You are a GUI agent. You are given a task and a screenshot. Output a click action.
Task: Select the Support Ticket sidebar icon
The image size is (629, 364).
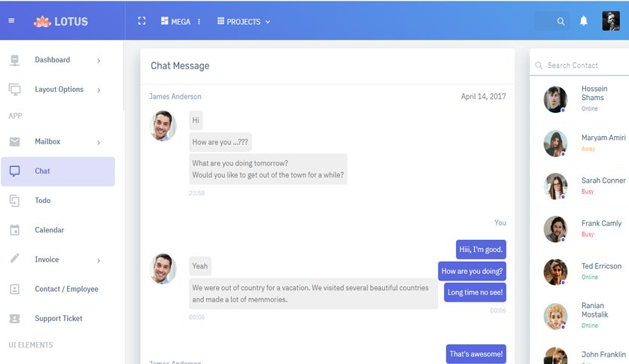[14, 319]
